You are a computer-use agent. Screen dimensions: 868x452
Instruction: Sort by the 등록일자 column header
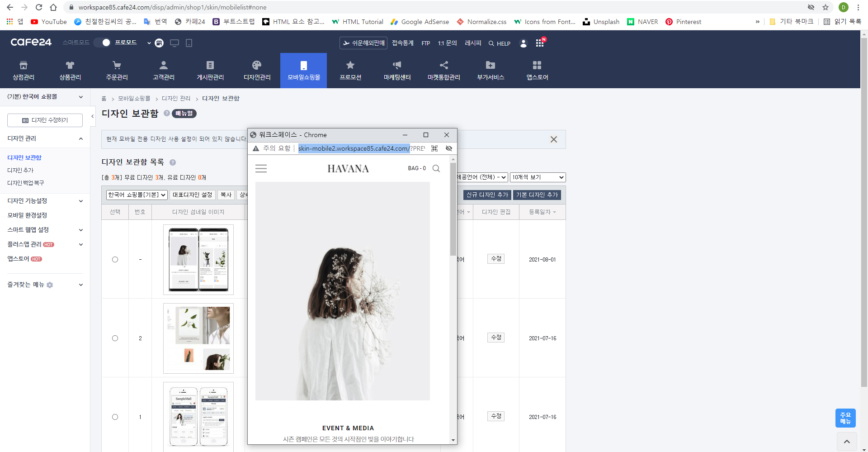pyautogui.click(x=542, y=212)
